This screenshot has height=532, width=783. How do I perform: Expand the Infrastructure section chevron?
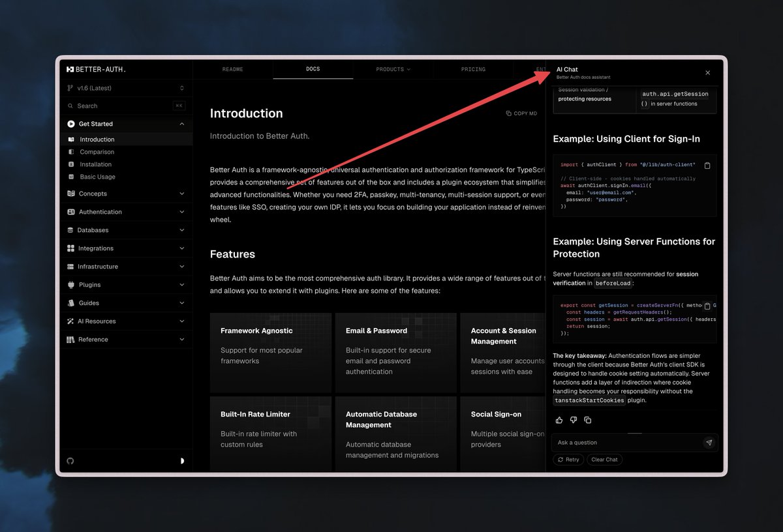coord(181,267)
